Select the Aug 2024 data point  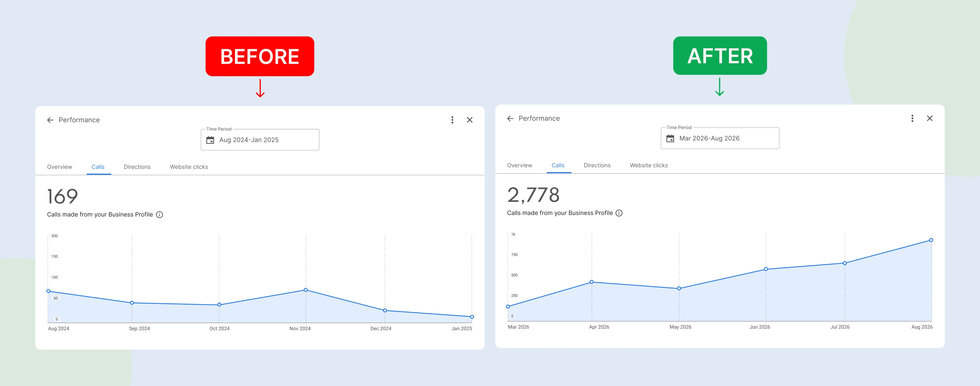(x=48, y=291)
